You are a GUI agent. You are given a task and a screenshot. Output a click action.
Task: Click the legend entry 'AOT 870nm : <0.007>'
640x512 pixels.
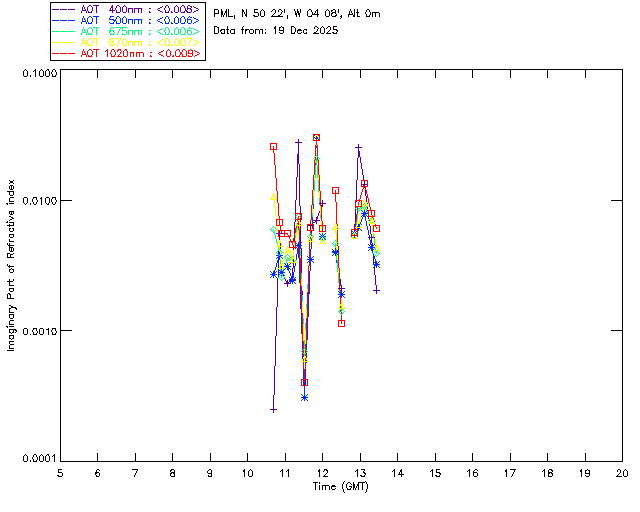tap(140, 42)
